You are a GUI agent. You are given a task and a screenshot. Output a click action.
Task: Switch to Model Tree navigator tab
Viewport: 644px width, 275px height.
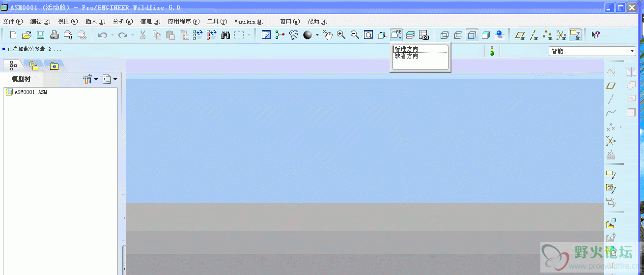[x=13, y=65]
